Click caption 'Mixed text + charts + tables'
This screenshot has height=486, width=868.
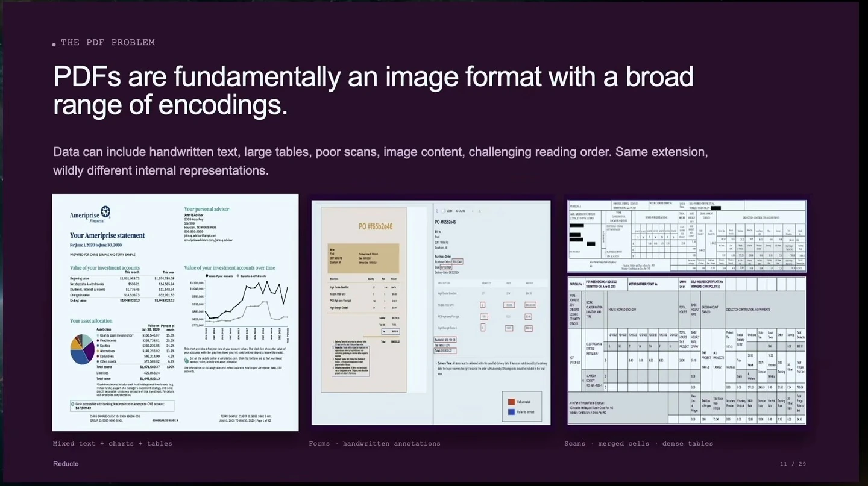pos(113,444)
